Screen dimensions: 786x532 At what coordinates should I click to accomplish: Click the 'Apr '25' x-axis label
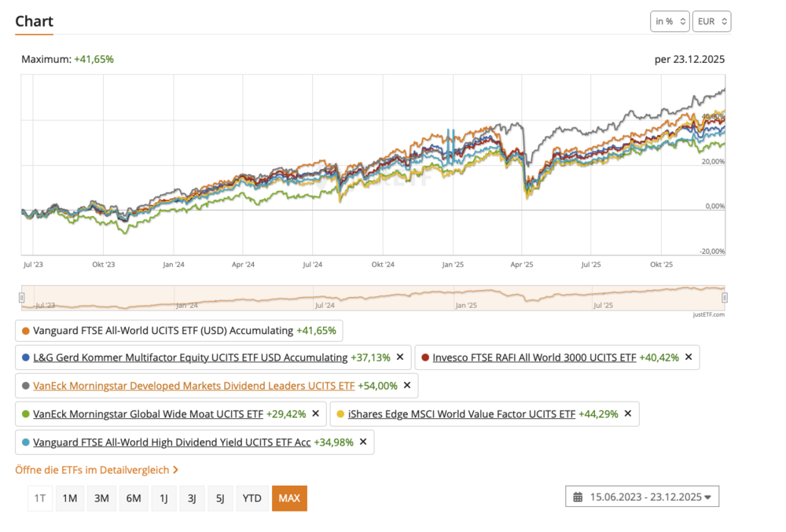(x=522, y=265)
